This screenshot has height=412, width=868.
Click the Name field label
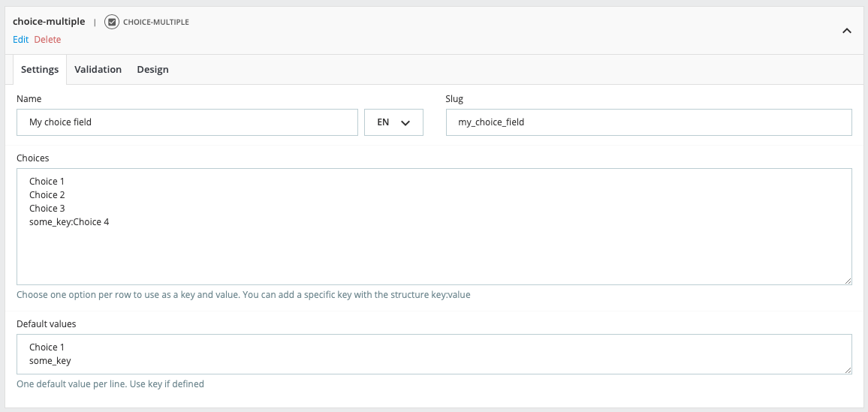tap(29, 99)
